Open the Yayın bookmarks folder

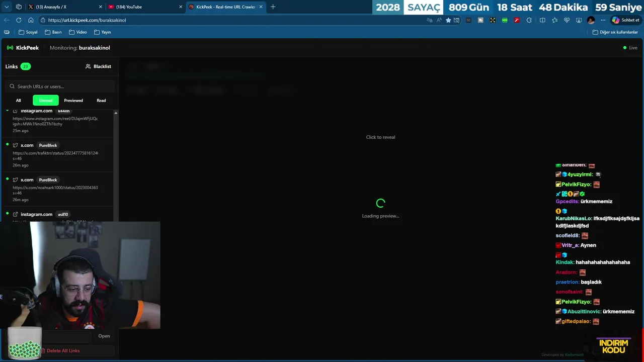(x=103, y=32)
